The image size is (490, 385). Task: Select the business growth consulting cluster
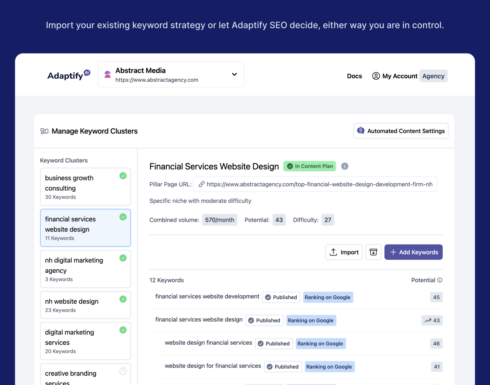tap(85, 187)
